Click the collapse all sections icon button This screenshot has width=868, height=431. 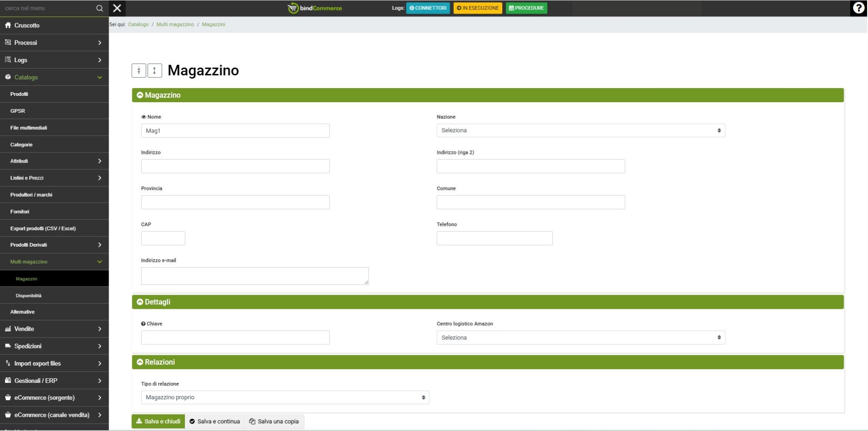tap(139, 70)
